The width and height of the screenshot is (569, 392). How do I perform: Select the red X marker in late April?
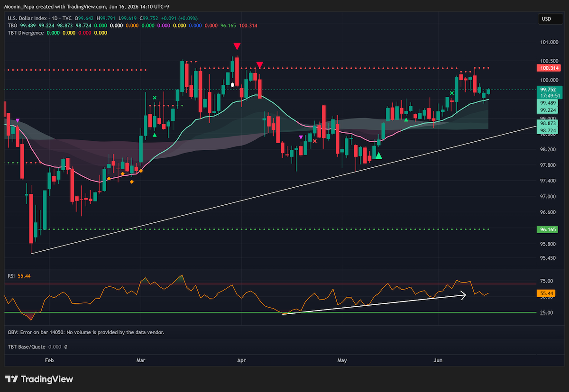pyautogui.click(x=314, y=141)
